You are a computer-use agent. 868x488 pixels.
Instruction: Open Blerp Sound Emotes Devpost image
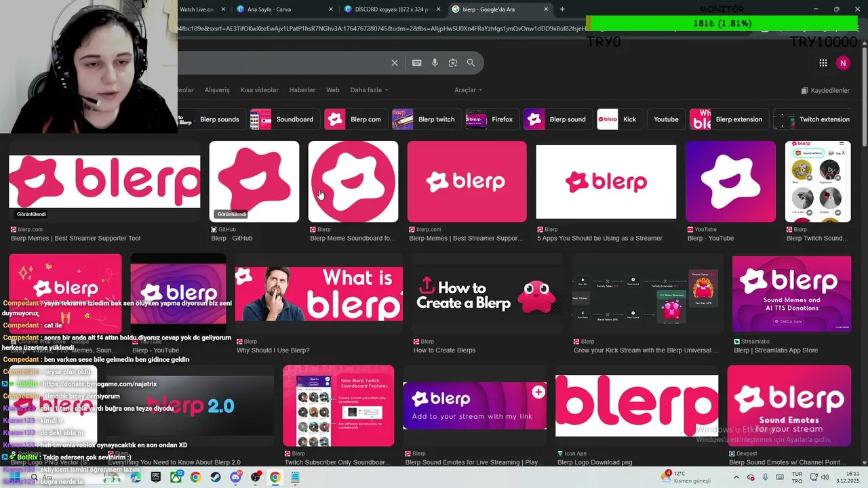(x=789, y=405)
